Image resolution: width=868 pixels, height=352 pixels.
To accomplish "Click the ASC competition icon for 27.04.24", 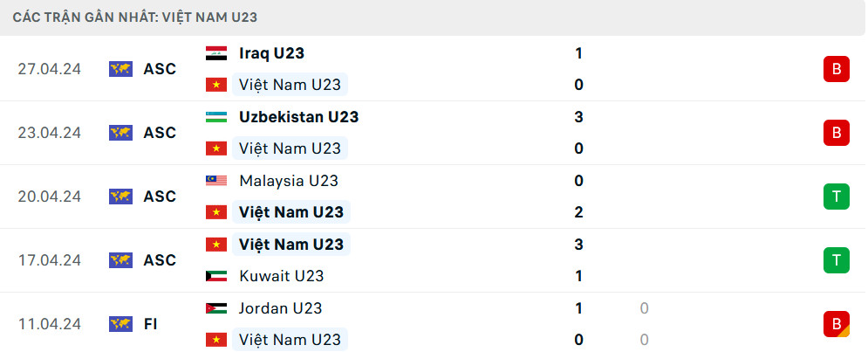I will (x=120, y=69).
